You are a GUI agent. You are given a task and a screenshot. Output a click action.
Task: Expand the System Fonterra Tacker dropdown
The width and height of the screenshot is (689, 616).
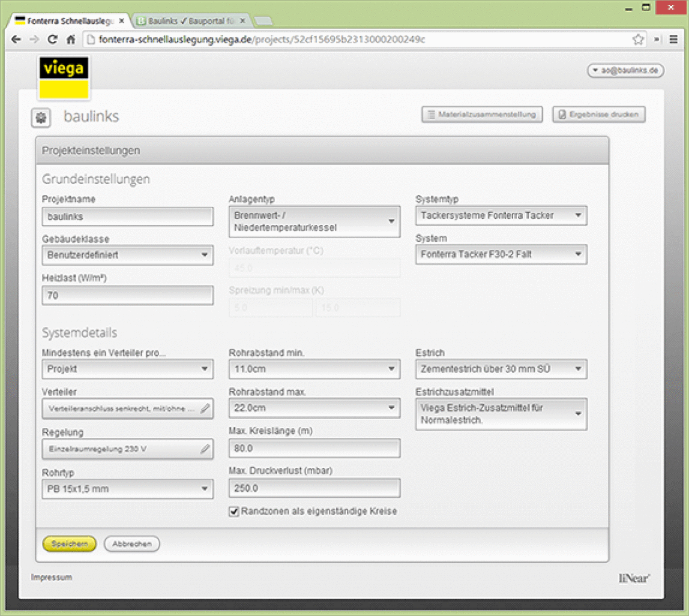(x=501, y=254)
